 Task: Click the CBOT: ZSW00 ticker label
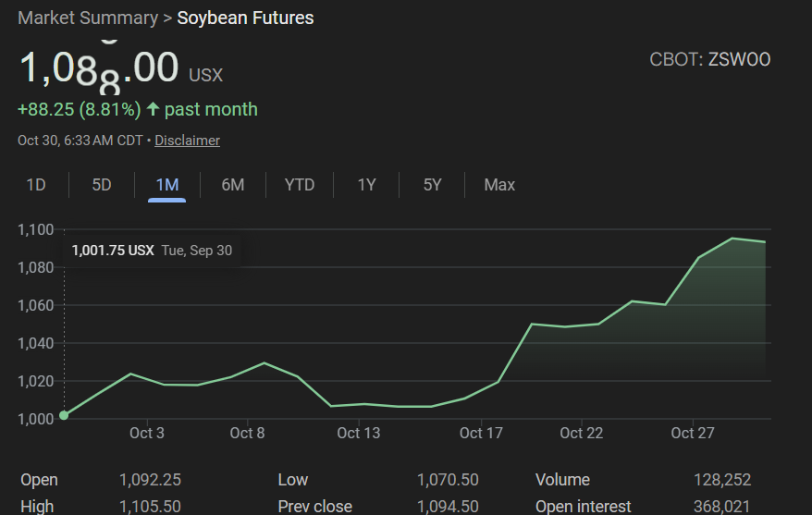point(710,60)
